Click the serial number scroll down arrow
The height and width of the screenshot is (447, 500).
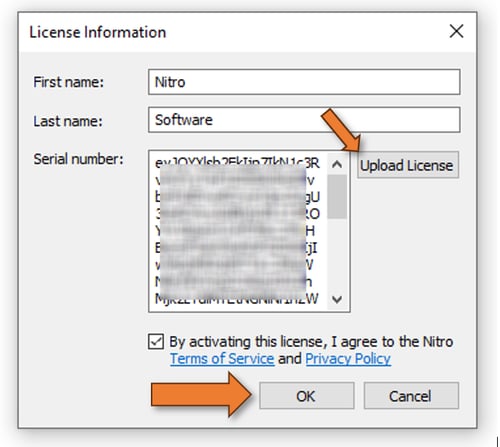(x=337, y=299)
